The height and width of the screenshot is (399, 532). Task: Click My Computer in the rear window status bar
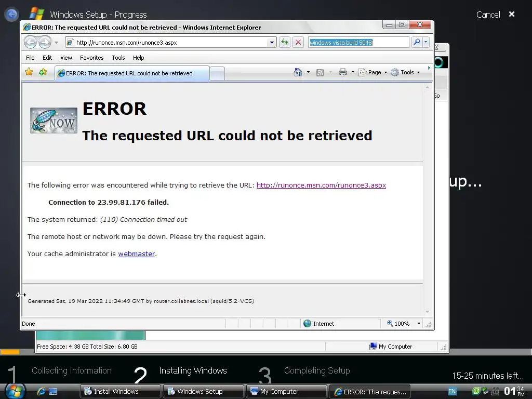391,347
